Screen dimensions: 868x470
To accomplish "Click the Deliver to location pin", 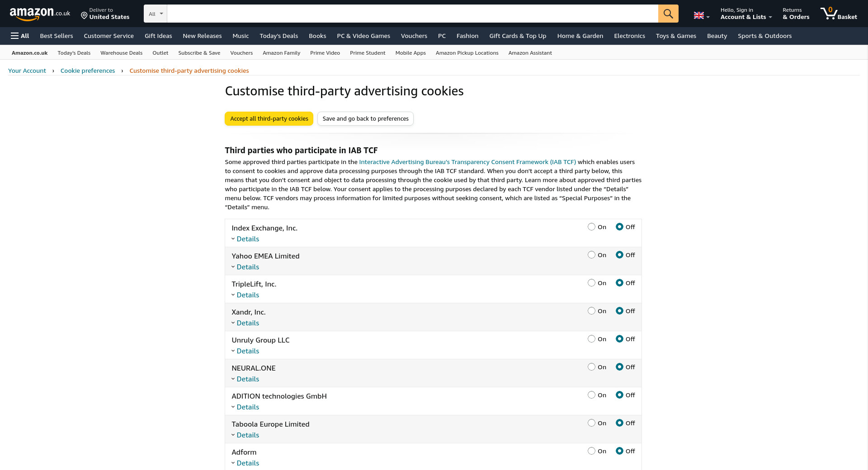I will coord(84,16).
